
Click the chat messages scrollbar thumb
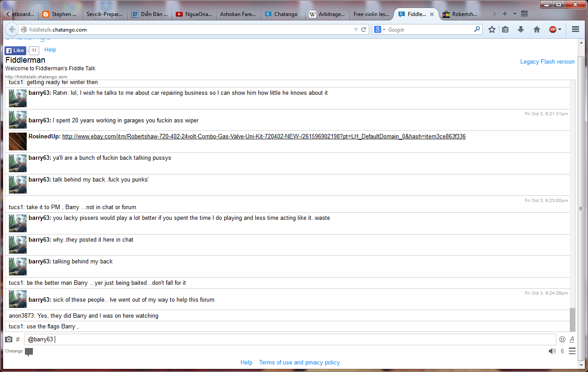[x=572, y=319]
